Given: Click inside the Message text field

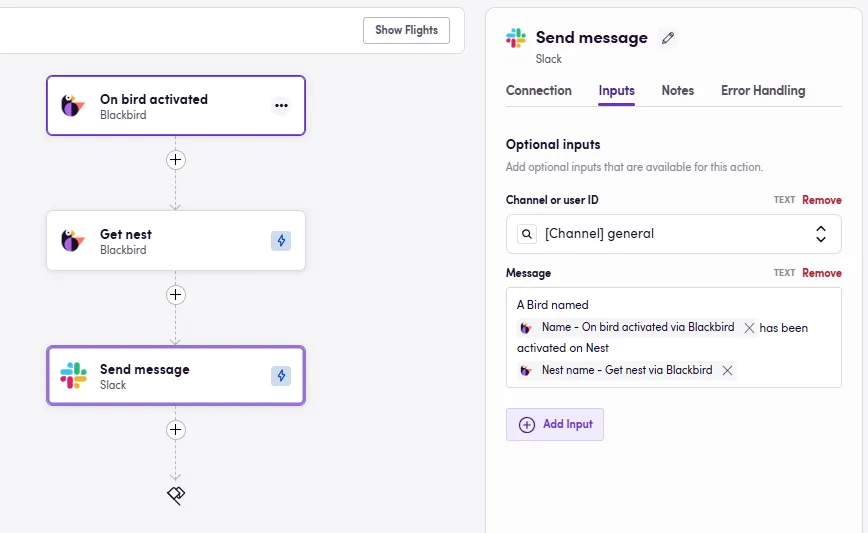Looking at the screenshot, I should pos(674,337).
